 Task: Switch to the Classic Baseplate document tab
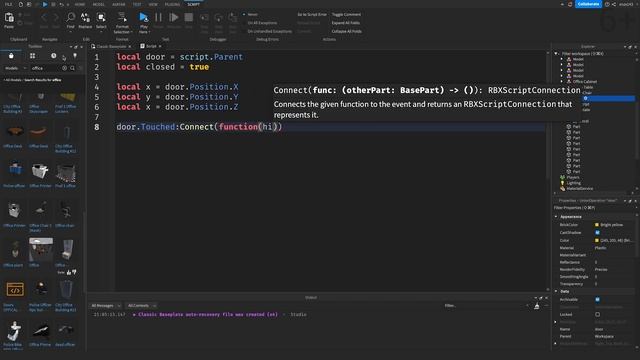coord(111,46)
